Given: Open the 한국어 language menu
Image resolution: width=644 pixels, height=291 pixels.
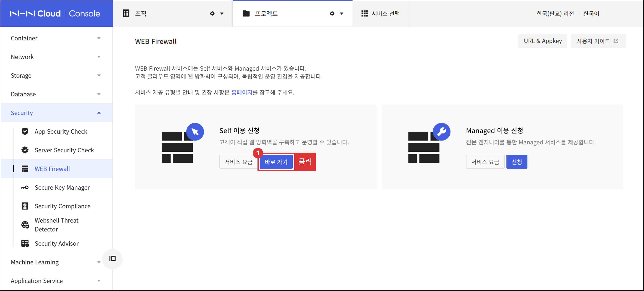Looking at the screenshot, I should 591,13.
